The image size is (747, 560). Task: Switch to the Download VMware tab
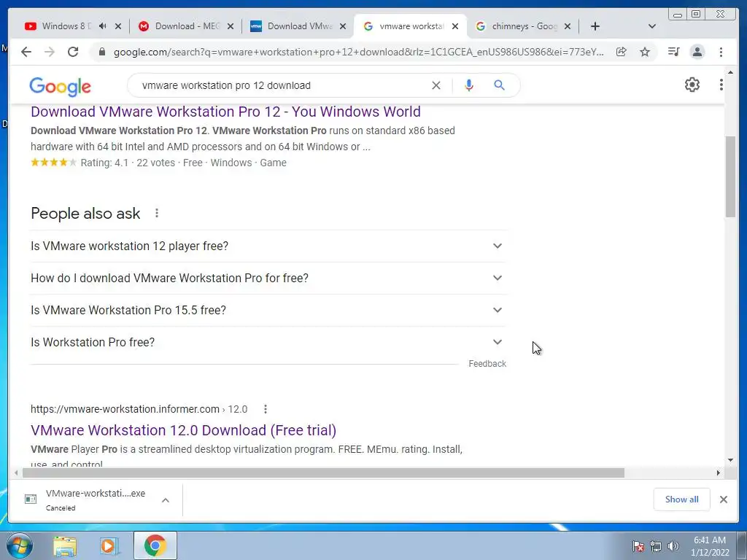pos(298,26)
